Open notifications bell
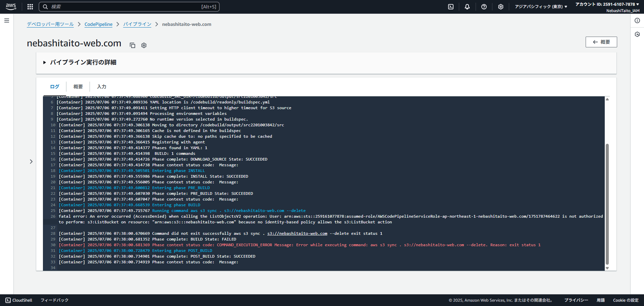The height and width of the screenshot is (306, 644). [x=467, y=7]
